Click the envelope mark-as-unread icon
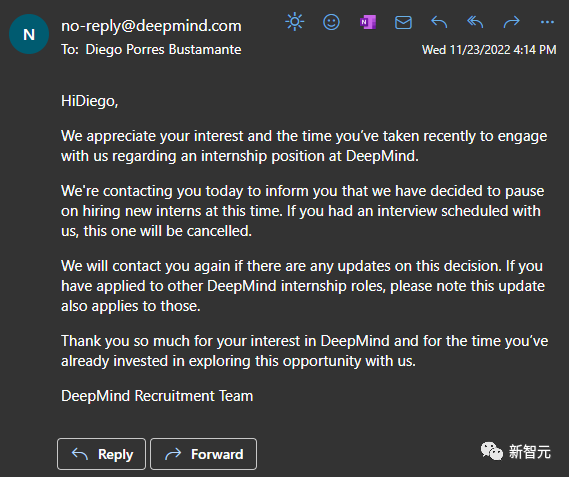The height and width of the screenshot is (477, 569). coord(403,23)
